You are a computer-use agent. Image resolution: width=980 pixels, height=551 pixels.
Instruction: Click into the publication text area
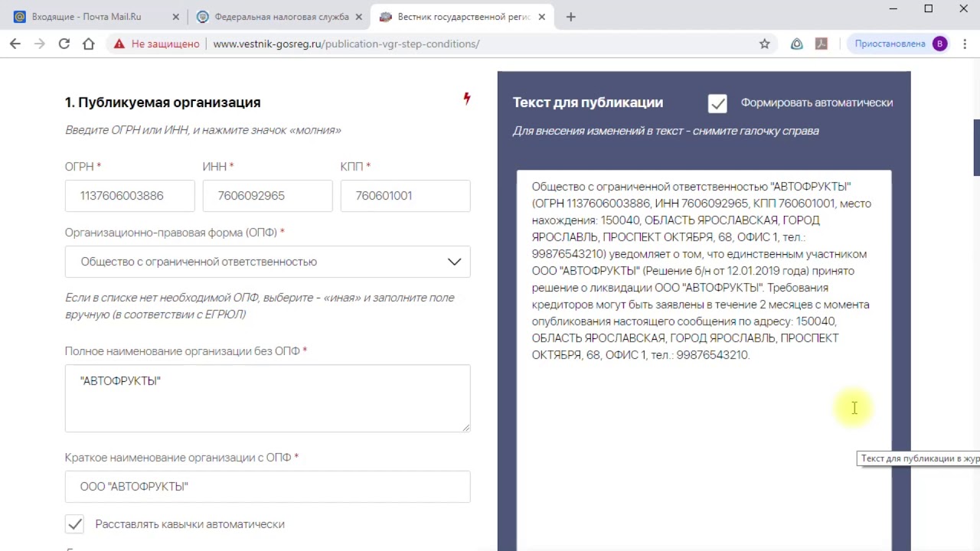pos(704,360)
